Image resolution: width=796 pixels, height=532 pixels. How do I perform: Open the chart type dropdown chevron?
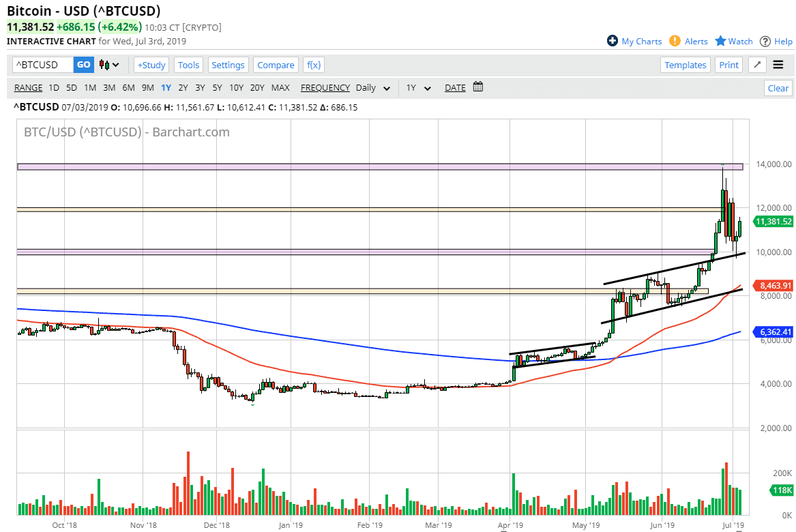pyautogui.click(x=115, y=64)
